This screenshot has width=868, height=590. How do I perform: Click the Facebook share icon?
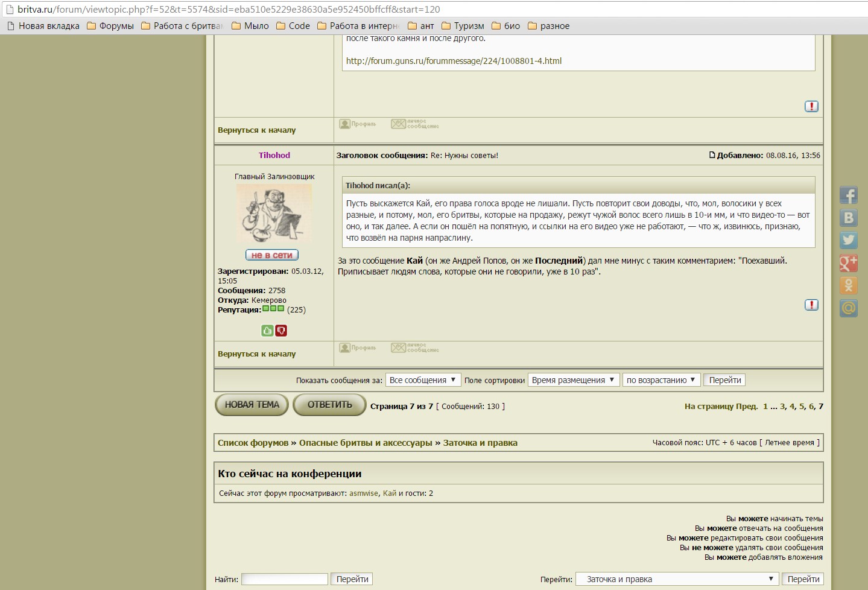coord(848,195)
